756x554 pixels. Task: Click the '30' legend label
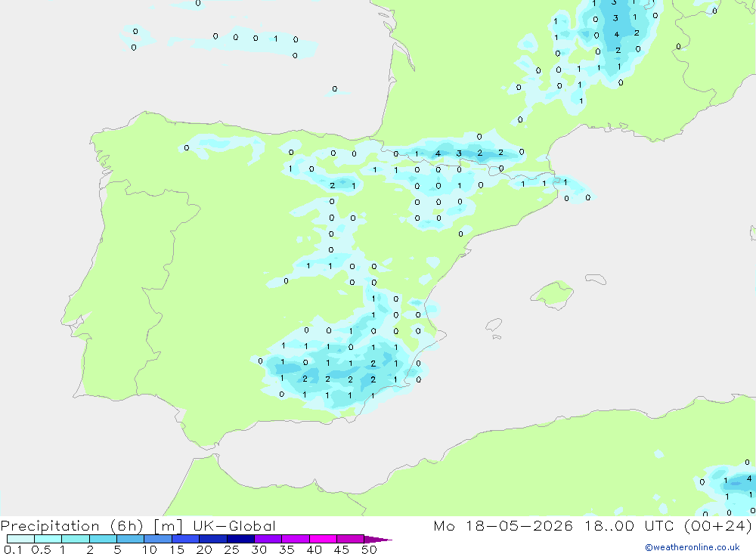click(259, 549)
